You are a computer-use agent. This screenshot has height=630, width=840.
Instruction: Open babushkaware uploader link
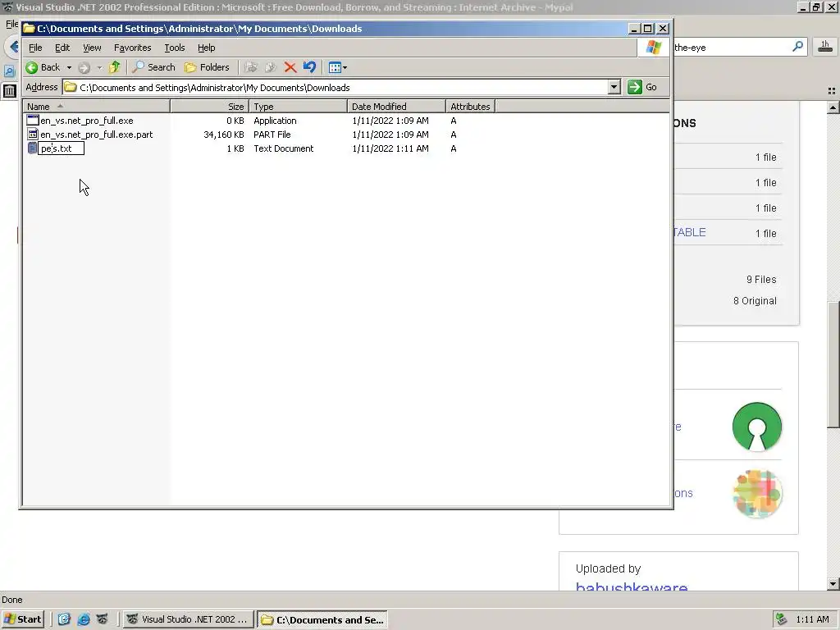(632, 587)
